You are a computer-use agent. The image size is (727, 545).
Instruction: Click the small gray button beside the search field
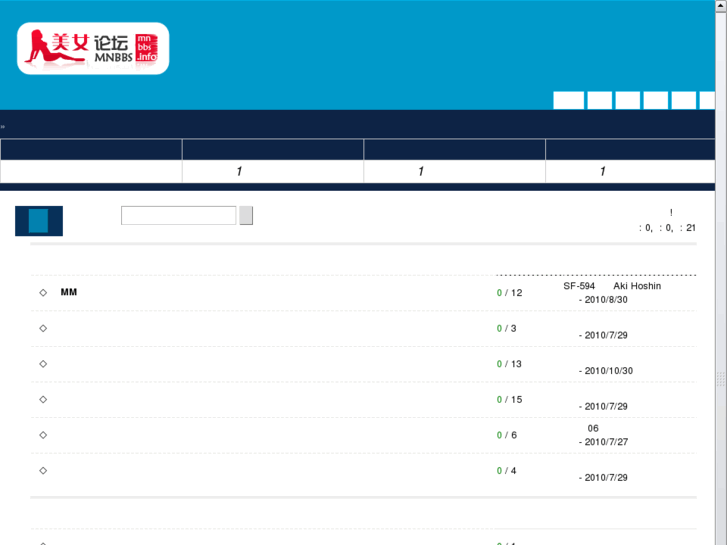click(246, 216)
